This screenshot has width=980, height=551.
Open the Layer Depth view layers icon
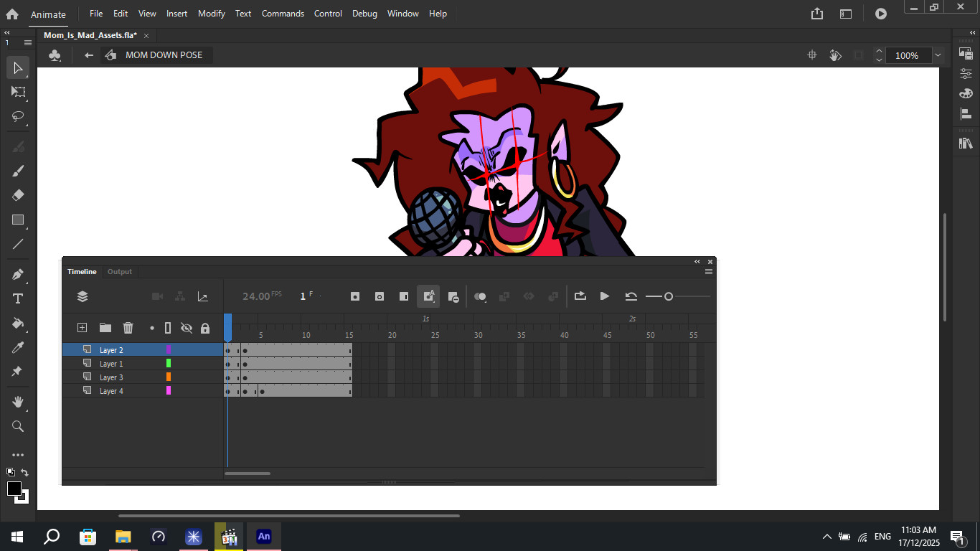click(x=83, y=296)
